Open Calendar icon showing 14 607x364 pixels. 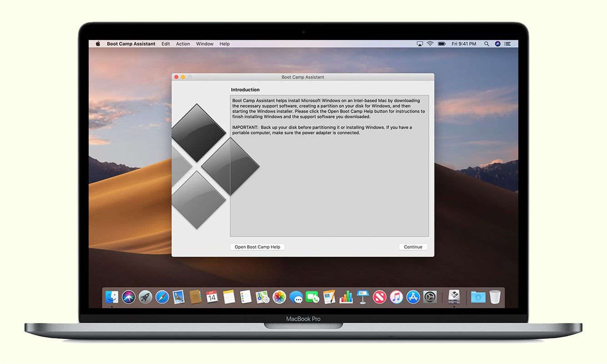(212, 297)
